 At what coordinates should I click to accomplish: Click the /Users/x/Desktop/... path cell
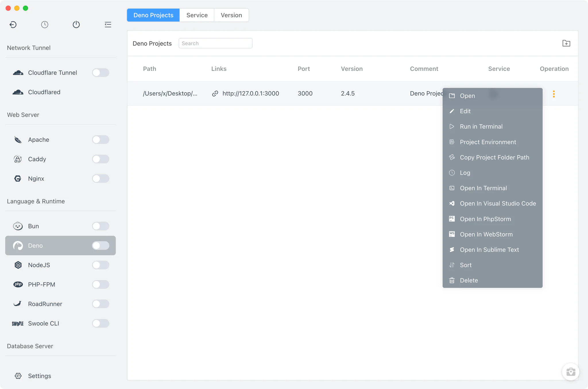tap(170, 94)
